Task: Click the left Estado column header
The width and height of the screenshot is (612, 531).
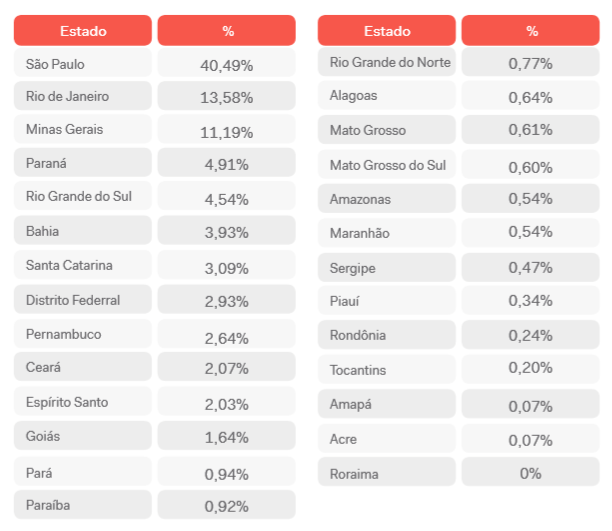Action: [83, 30]
